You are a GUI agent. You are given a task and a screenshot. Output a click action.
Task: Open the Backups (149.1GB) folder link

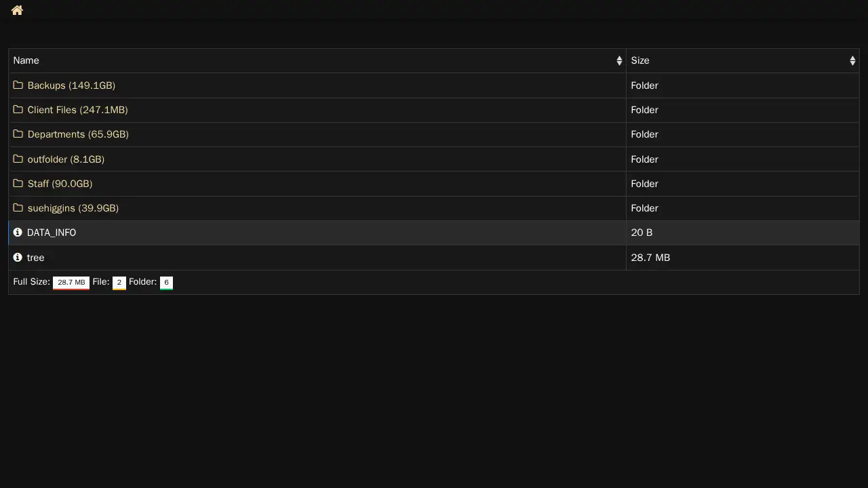[x=71, y=85]
